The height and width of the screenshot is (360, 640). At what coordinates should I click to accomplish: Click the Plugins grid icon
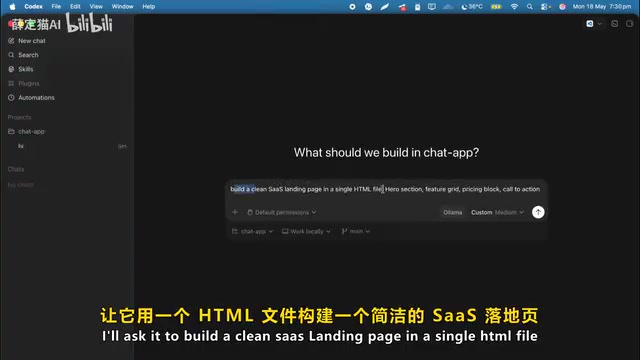(11, 83)
